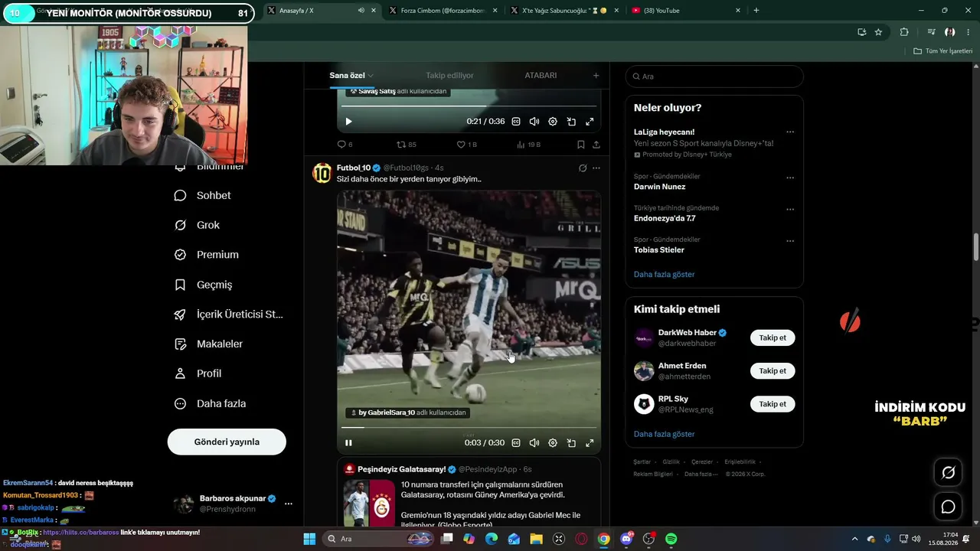Repost the post with 85 reposts

pos(406,145)
